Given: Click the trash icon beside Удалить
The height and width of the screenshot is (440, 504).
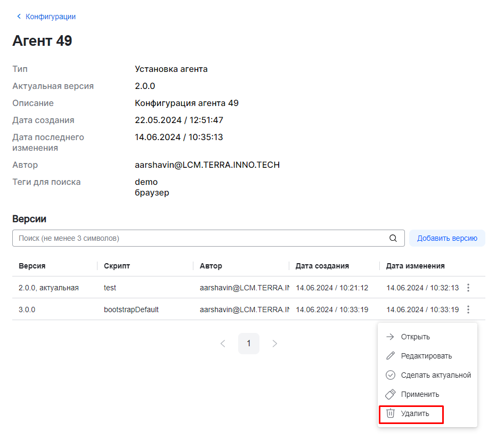Looking at the screenshot, I should (391, 413).
